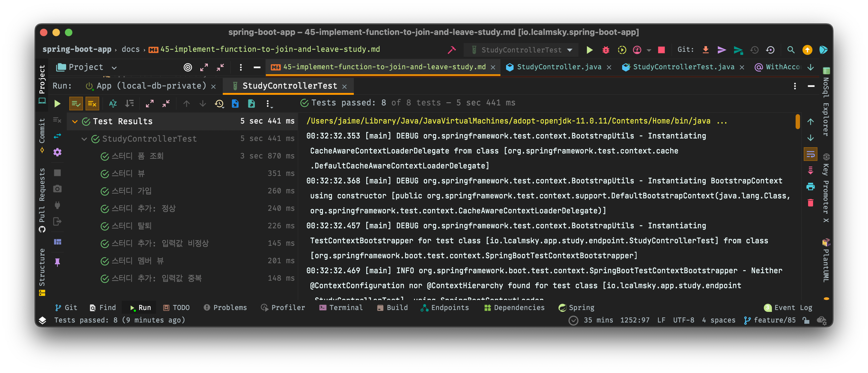Image resolution: width=868 pixels, height=373 pixels.
Task: Open Search Everywhere magnifier icon
Action: point(791,50)
